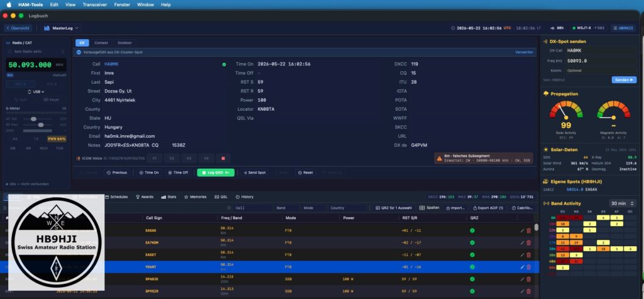Click the green Log QSO button

[216, 172]
